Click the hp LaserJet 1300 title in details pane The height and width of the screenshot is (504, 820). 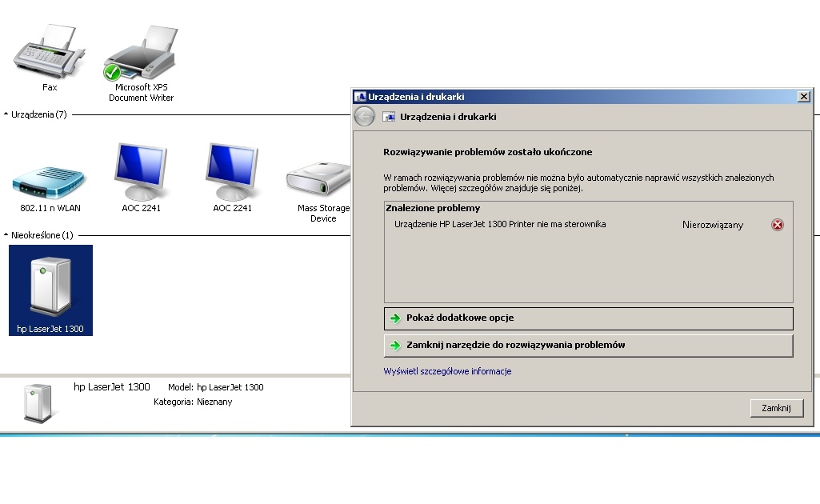112,387
